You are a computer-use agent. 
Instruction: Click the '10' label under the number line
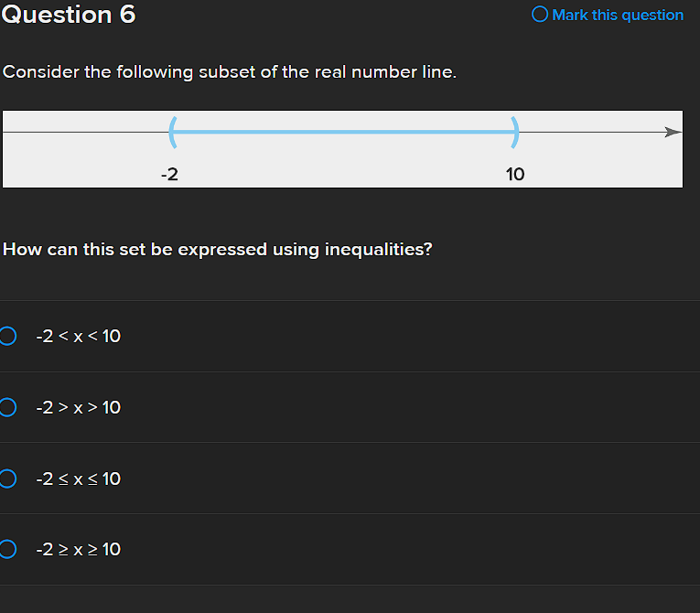tap(515, 174)
